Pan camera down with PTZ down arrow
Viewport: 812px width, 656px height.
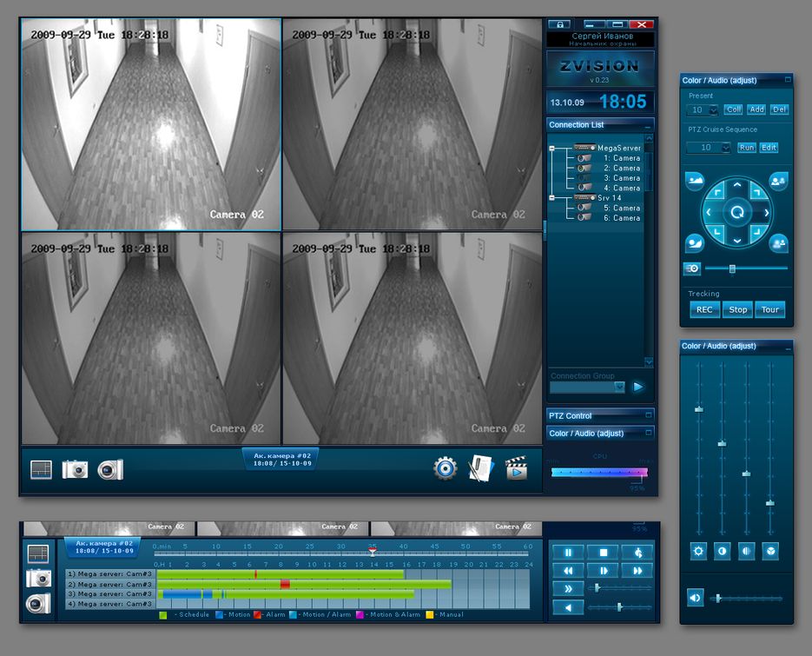coord(737,240)
